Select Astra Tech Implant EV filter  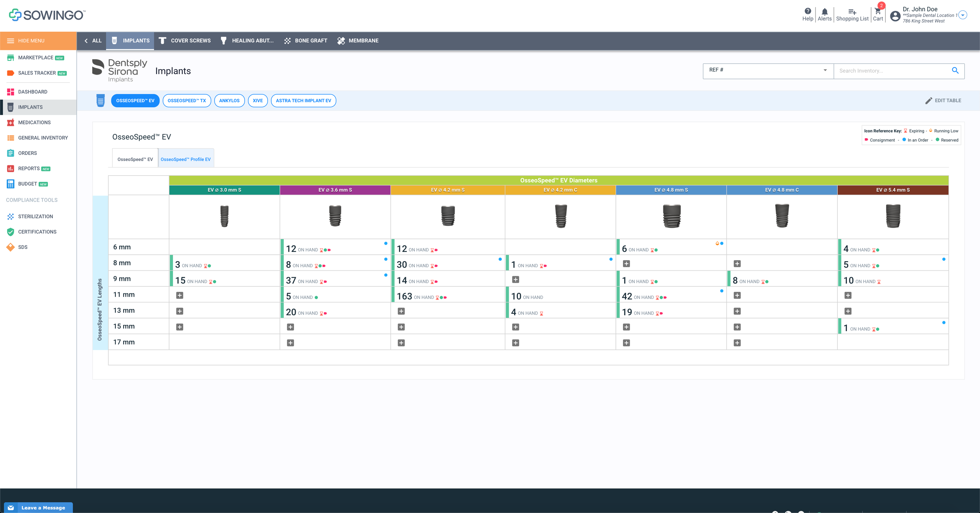coord(303,100)
